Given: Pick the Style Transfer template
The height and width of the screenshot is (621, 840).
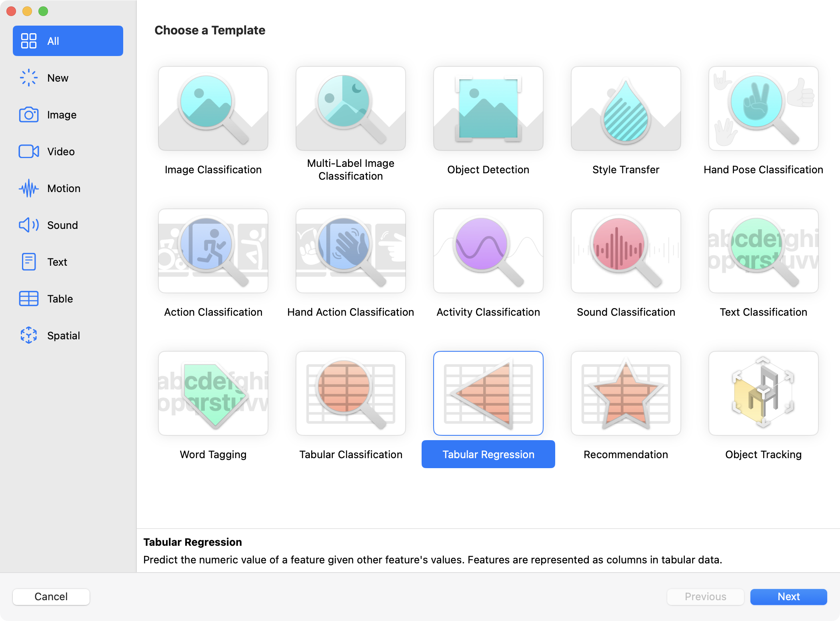Looking at the screenshot, I should pyautogui.click(x=626, y=108).
